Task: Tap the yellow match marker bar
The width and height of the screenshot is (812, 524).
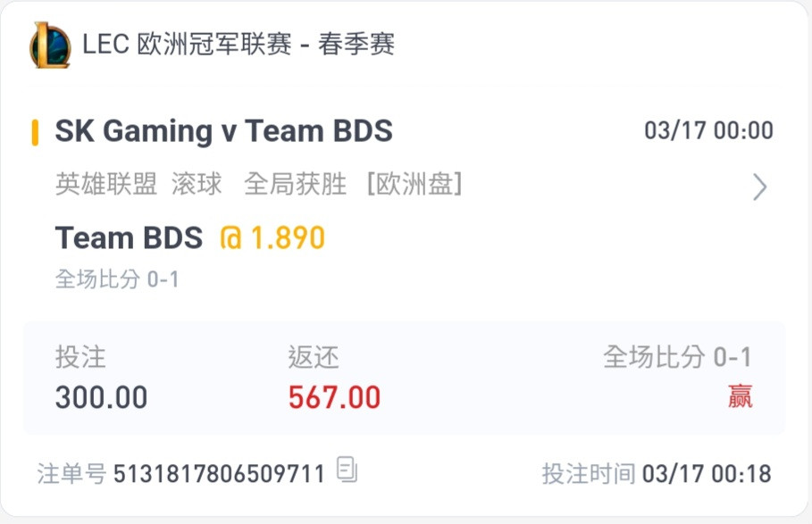Action: pos(35,132)
